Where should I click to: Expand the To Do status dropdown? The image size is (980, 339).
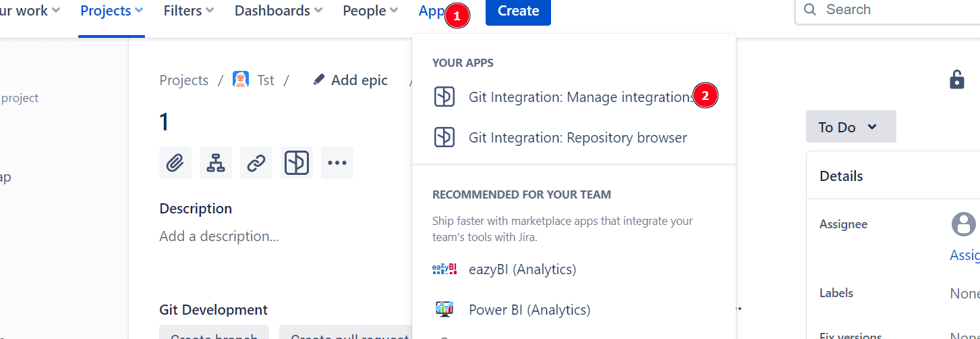point(850,127)
